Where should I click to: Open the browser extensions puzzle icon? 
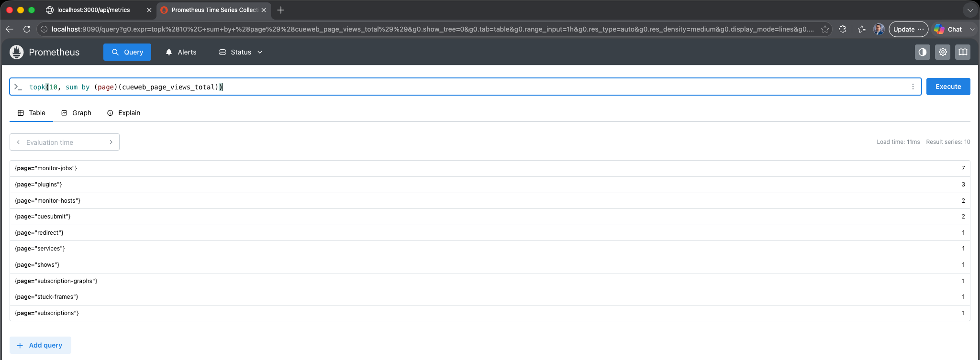[843, 29]
